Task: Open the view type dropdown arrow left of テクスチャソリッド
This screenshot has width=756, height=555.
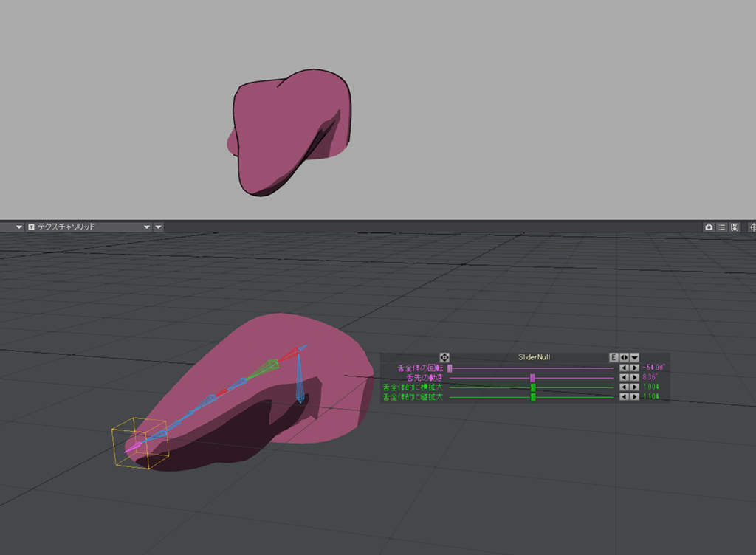Action: click(x=18, y=227)
